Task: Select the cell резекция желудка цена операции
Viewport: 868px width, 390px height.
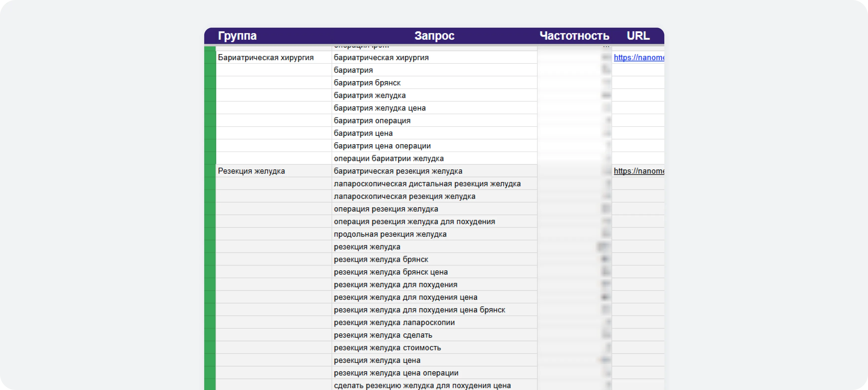Action: [434, 373]
